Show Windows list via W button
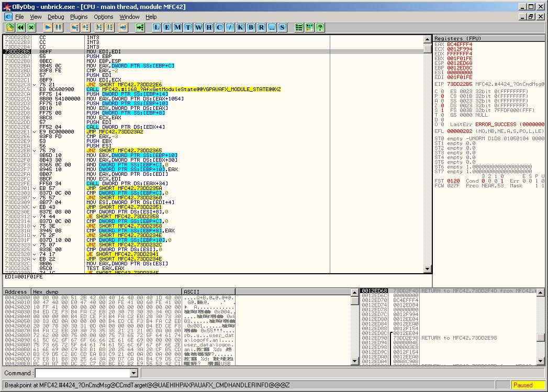548x392 pixels. (x=198, y=28)
